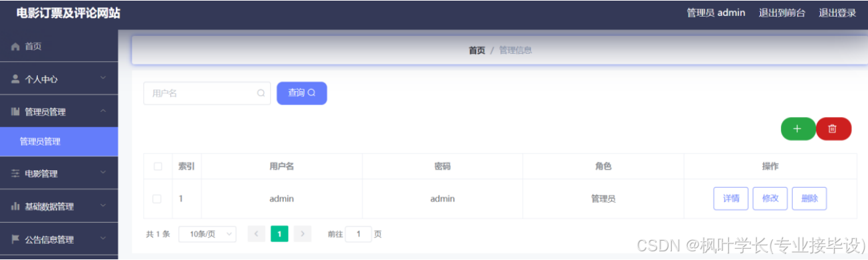Expand the 电影管理 menu chevron

point(103,173)
